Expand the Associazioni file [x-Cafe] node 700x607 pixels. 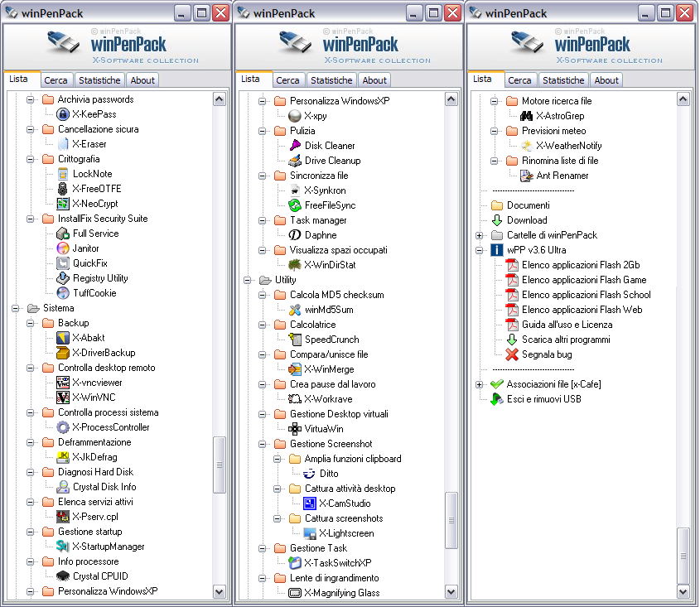coord(480,384)
